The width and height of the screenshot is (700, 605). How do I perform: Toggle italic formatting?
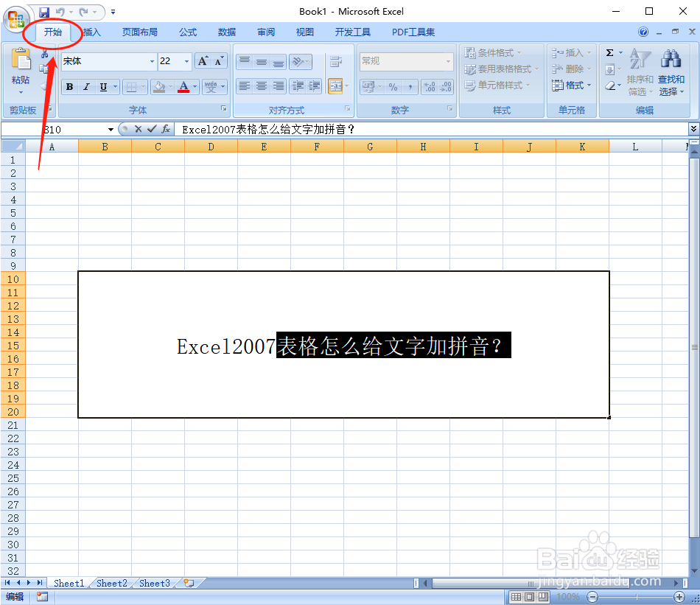coord(87,87)
